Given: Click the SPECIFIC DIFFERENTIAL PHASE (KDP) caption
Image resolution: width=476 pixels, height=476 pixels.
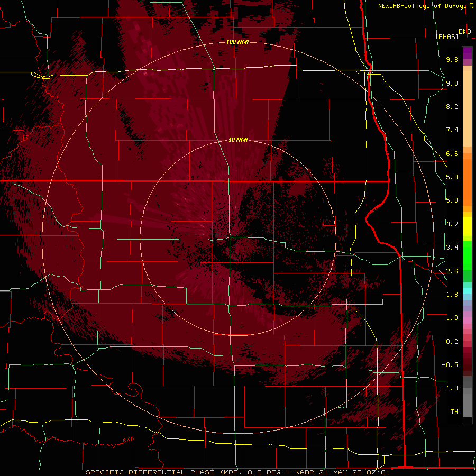Looking at the screenshot, I should tap(166, 472).
